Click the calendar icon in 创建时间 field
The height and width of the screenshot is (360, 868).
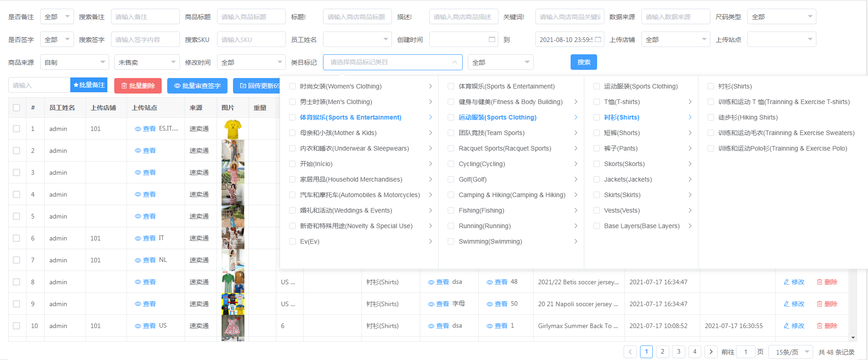pyautogui.click(x=492, y=39)
